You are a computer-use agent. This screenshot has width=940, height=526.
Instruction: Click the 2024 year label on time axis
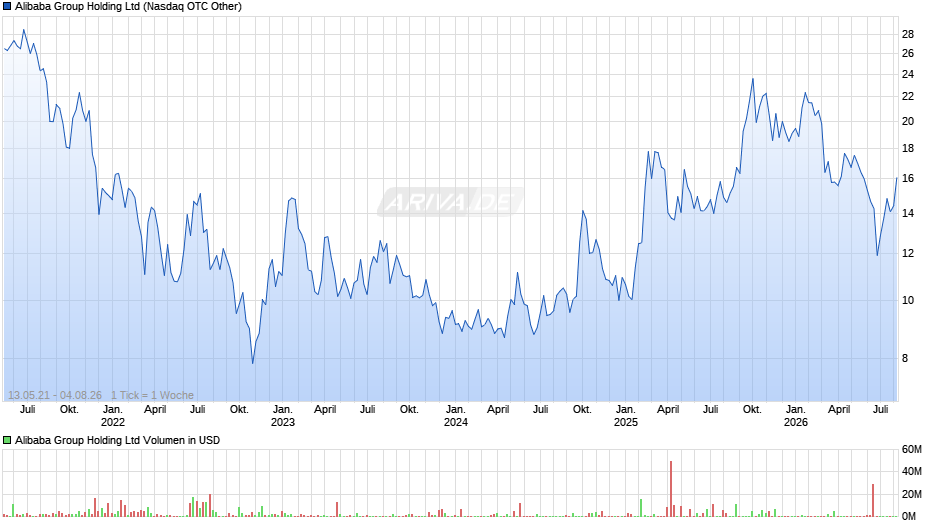coord(456,422)
